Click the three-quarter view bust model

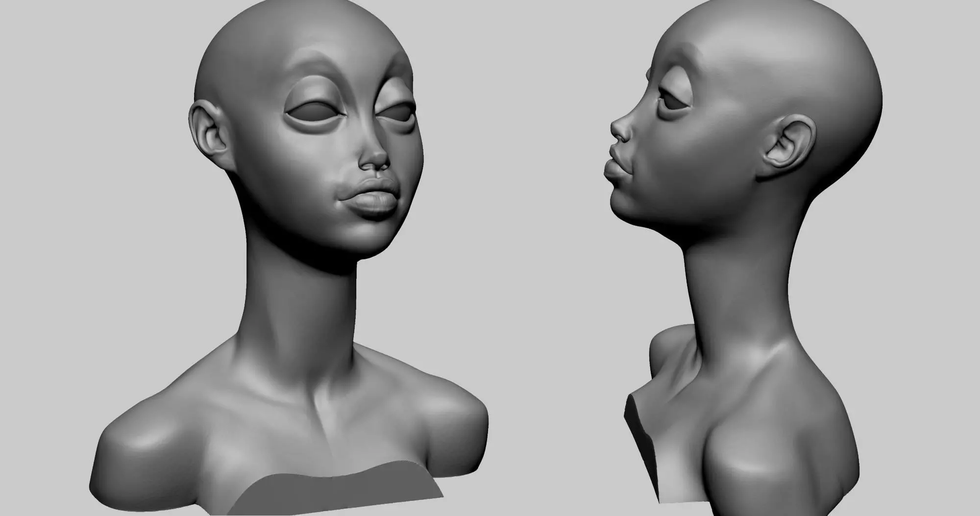tap(289, 258)
